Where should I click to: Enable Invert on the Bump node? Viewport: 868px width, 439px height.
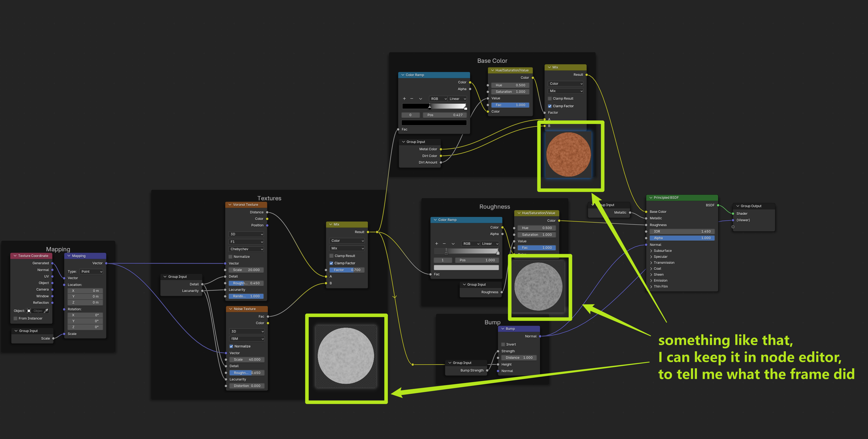click(503, 344)
